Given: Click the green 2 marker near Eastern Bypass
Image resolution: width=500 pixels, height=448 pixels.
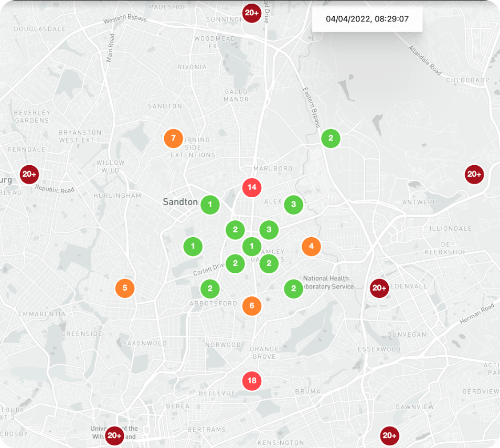Looking at the screenshot, I should 331,138.
